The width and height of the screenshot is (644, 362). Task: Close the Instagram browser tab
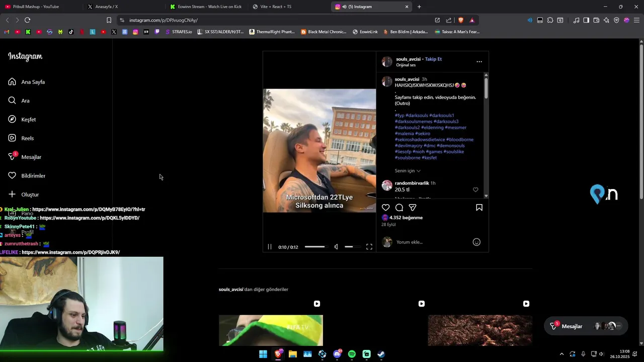tap(407, 7)
